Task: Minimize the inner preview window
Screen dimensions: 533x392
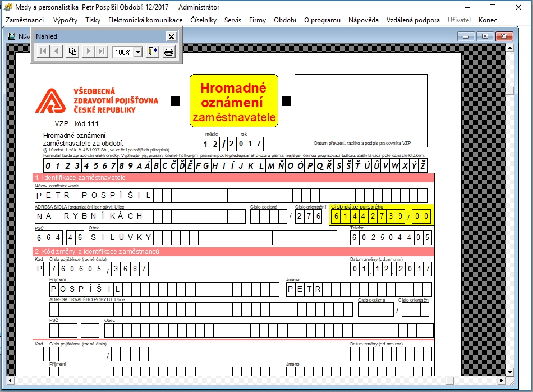Action: tap(466, 36)
